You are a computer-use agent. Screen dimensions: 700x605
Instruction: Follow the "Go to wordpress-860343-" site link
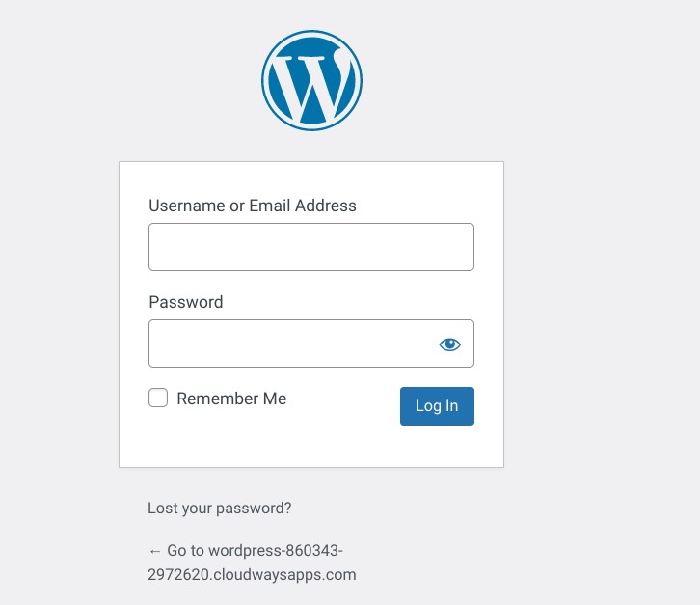(255, 551)
